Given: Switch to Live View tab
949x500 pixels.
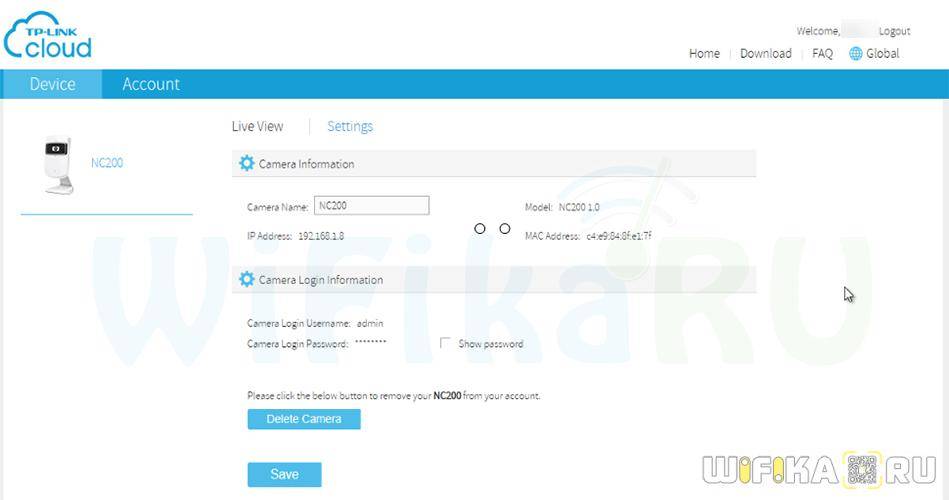Looking at the screenshot, I should (257, 127).
